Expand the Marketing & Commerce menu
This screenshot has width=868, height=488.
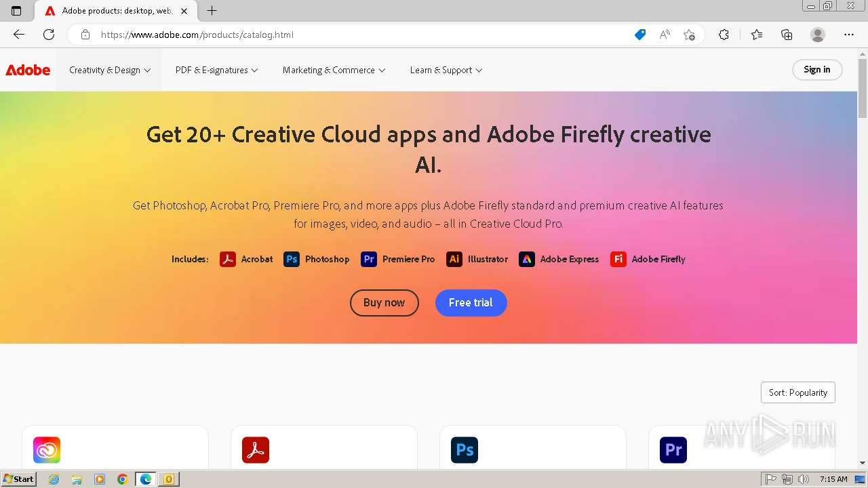pos(334,70)
